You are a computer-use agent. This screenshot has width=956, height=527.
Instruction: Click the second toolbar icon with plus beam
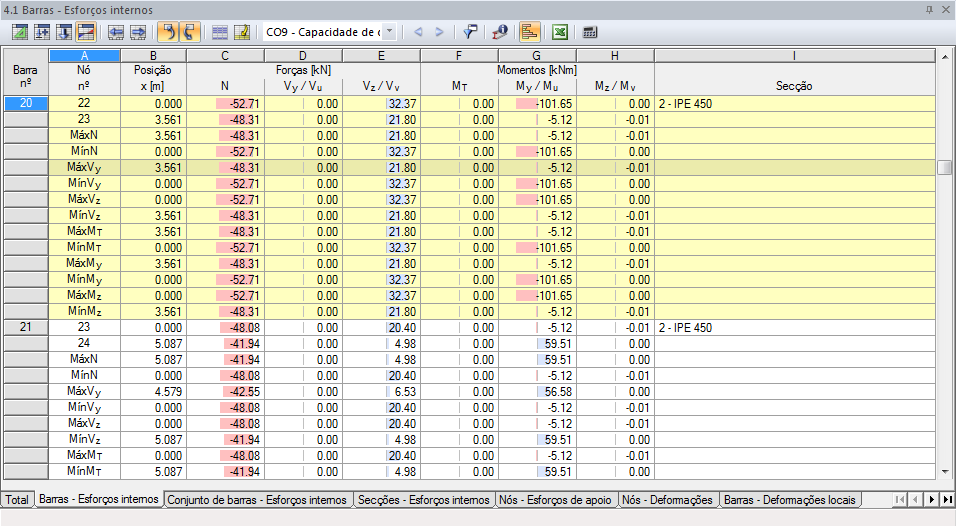click(x=41, y=32)
